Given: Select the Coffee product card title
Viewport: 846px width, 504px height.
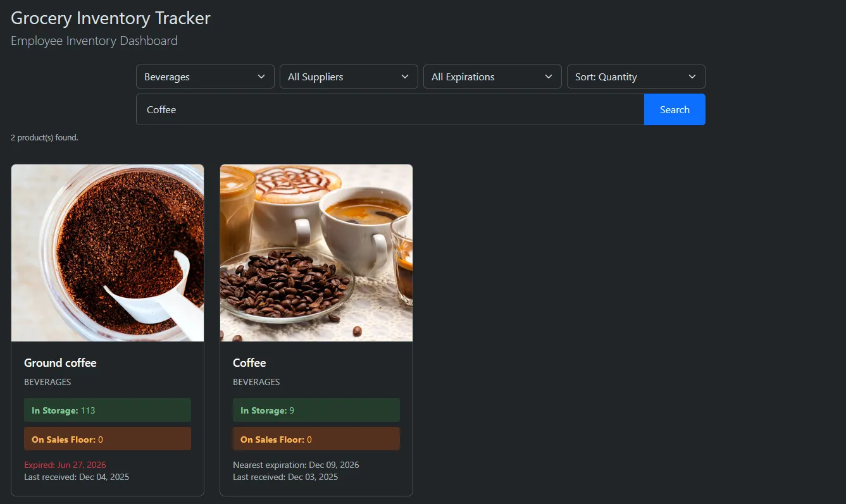Looking at the screenshot, I should pos(249,363).
